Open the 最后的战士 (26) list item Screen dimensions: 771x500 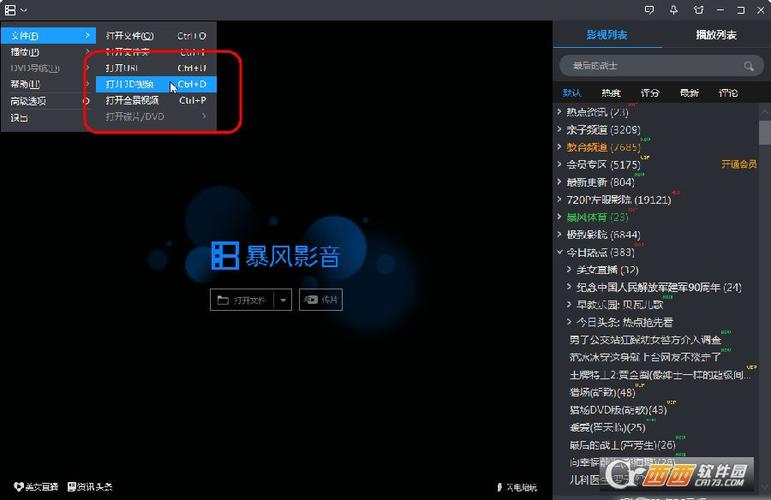click(x=623, y=445)
